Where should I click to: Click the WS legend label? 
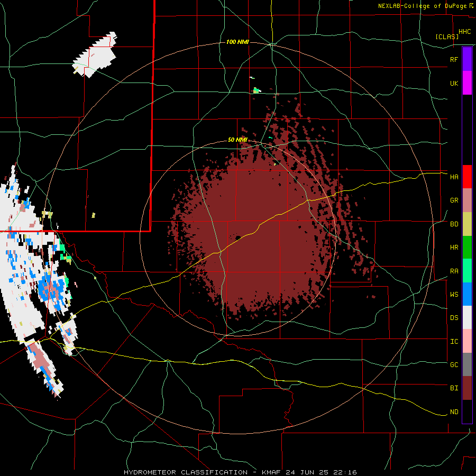454,294
